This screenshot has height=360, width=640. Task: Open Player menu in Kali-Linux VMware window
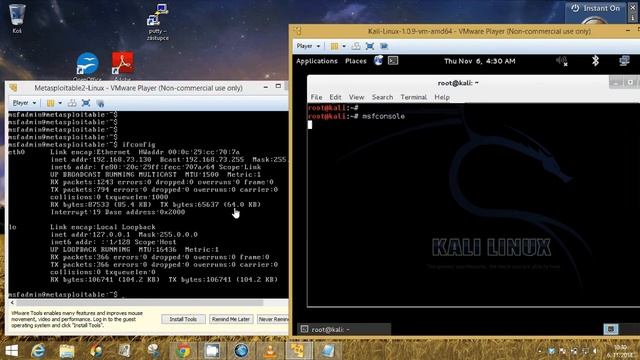[308, 46]
